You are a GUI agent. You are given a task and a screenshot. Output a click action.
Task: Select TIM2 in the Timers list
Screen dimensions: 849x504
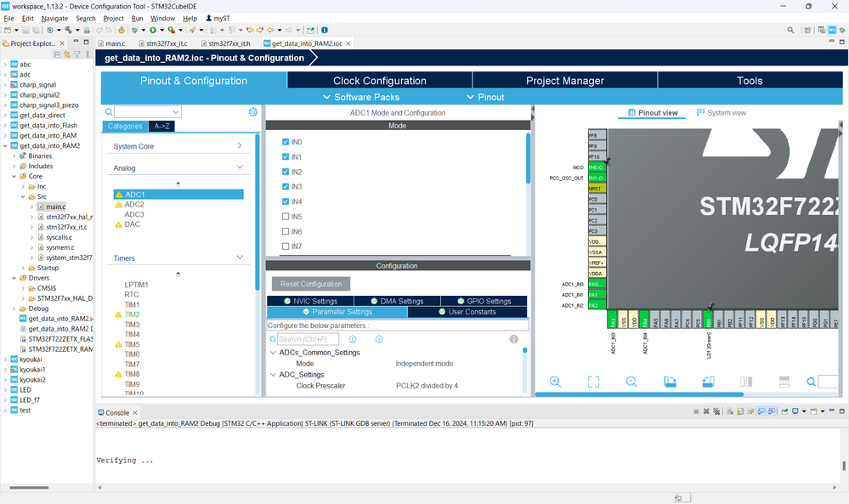[132, 314]
